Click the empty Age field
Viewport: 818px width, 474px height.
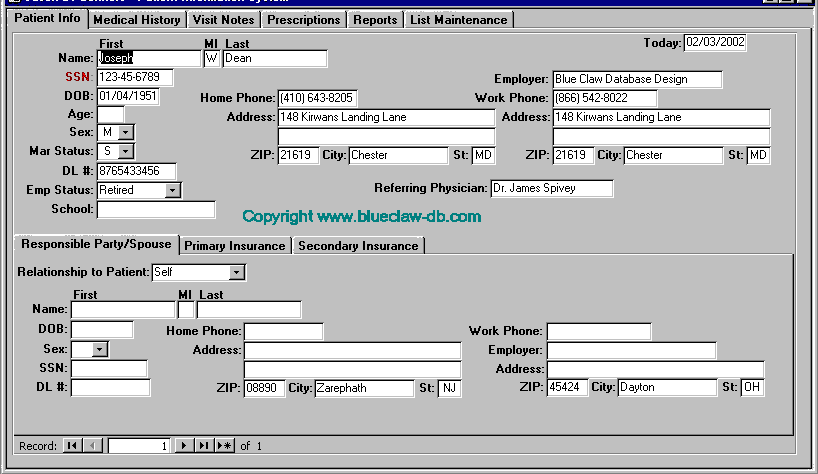coord(111,114)
